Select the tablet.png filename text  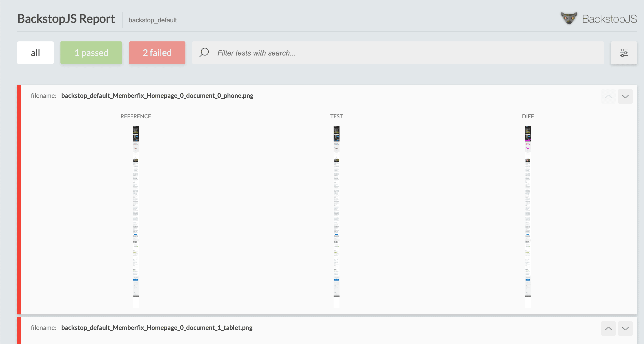click(x=157, y=328)
